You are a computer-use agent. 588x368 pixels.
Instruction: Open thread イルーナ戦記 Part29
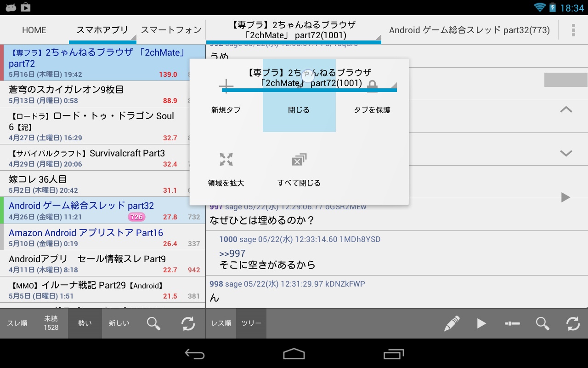[102, 290]
